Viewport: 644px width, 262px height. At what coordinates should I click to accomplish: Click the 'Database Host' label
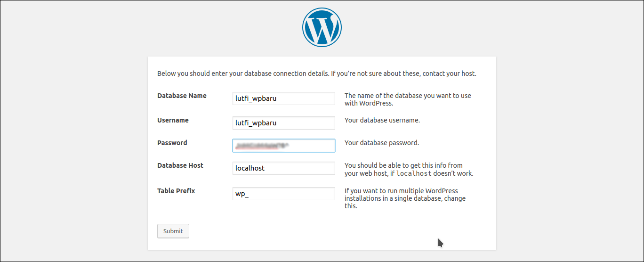click(180, 165)
